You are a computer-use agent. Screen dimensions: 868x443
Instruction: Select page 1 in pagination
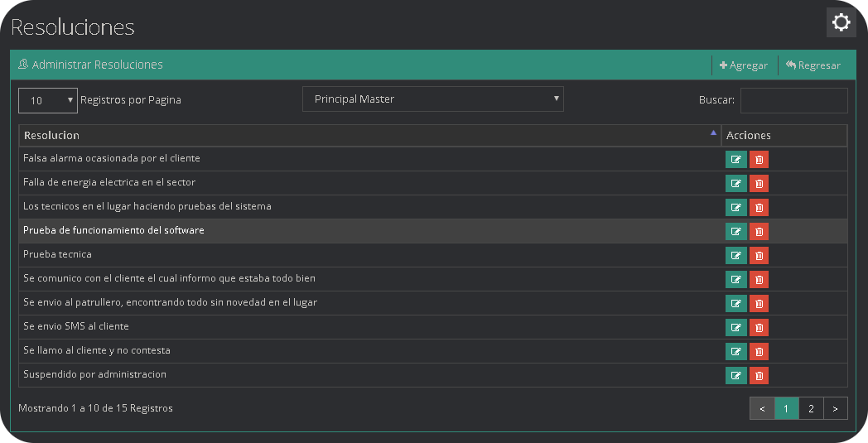[786, 408]
